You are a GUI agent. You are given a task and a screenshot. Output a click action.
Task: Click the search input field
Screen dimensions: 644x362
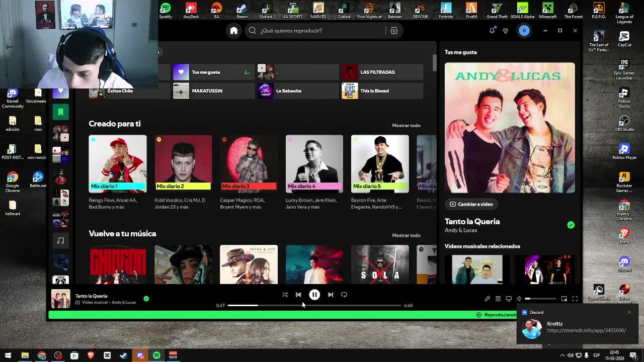click(322, 31)
